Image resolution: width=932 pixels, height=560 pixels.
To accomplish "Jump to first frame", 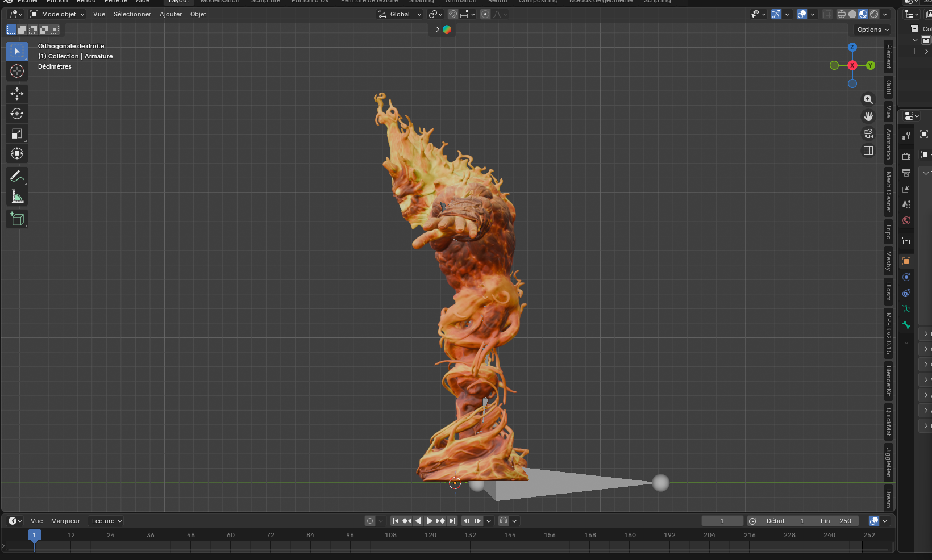I will (x=396, y=521).
